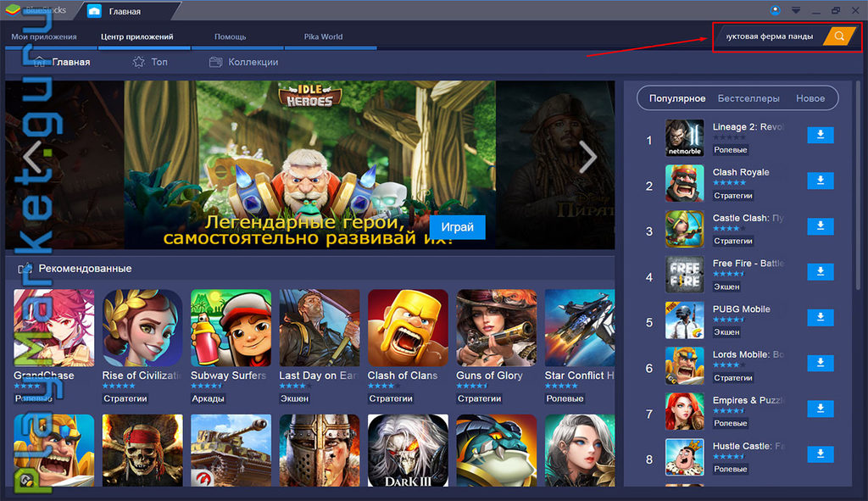Screen dimensions: 868x501
Task: Open the Dark III game tile
Action: pyautogui.click(x=408, y=451)
